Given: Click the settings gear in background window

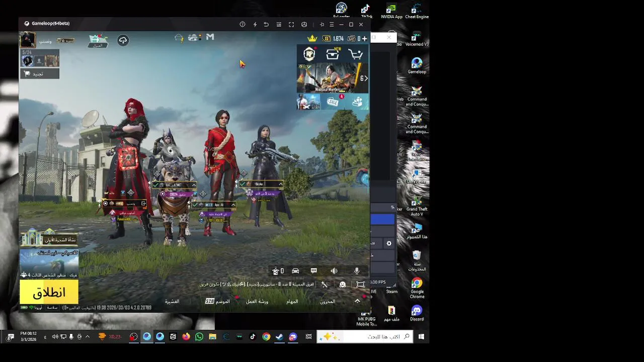Looking at the screenshot, I should coord(389,243).
